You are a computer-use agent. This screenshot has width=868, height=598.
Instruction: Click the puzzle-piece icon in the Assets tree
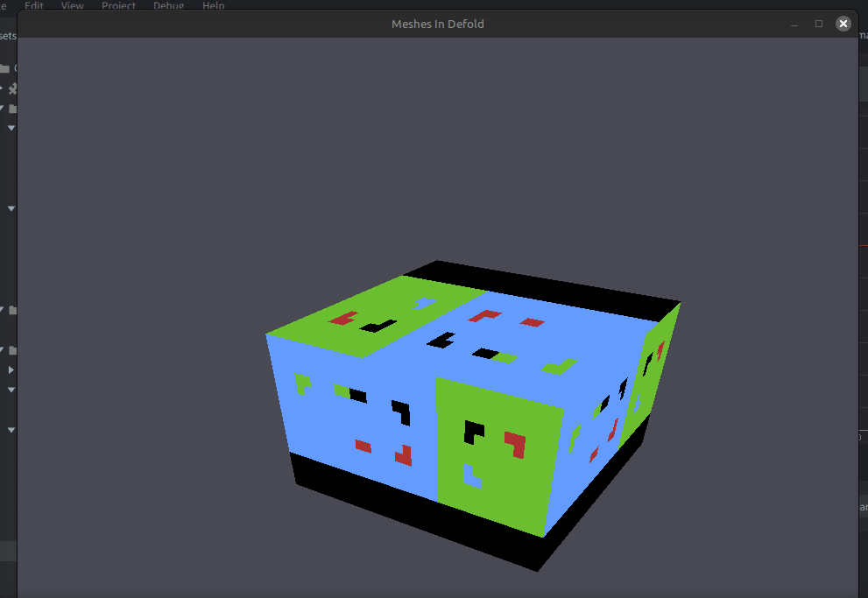coord(13,88)
